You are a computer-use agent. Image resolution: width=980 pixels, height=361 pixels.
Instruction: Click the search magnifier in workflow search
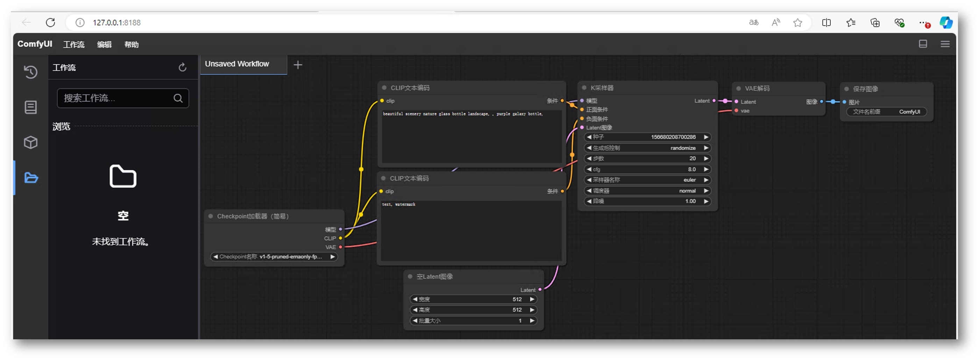178,98
